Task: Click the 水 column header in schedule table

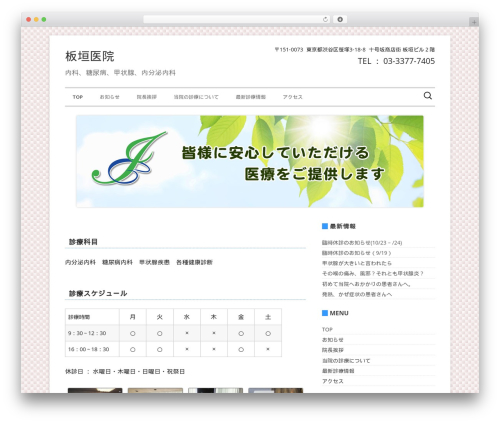Action: coord(187,317)
